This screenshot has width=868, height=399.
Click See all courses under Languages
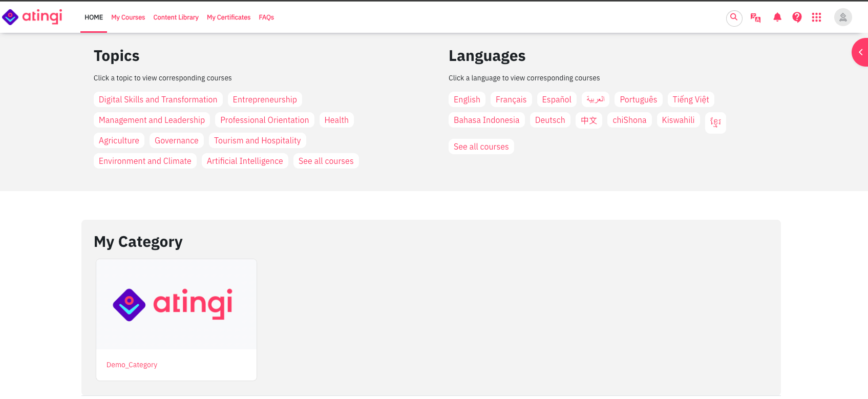481,146
